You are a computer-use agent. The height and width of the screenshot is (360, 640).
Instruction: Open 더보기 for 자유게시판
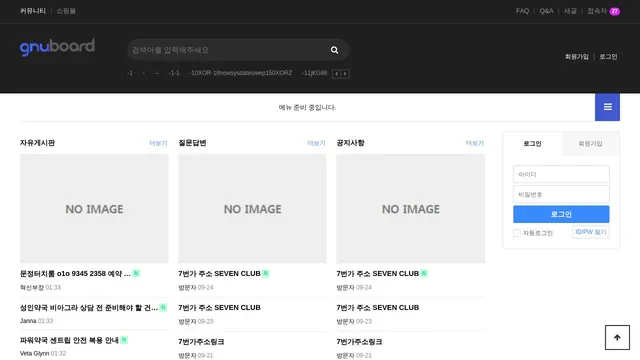158,143
